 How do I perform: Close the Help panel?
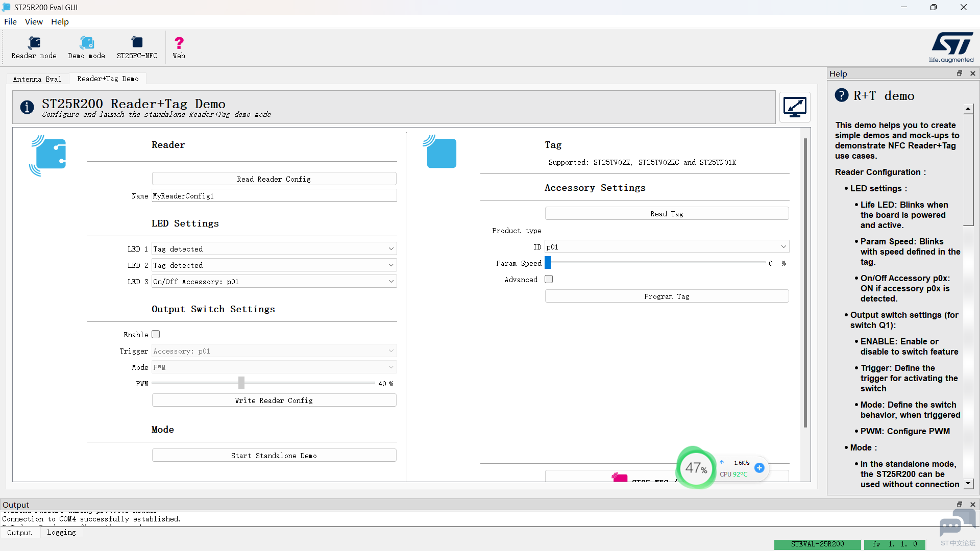point(973,73)
